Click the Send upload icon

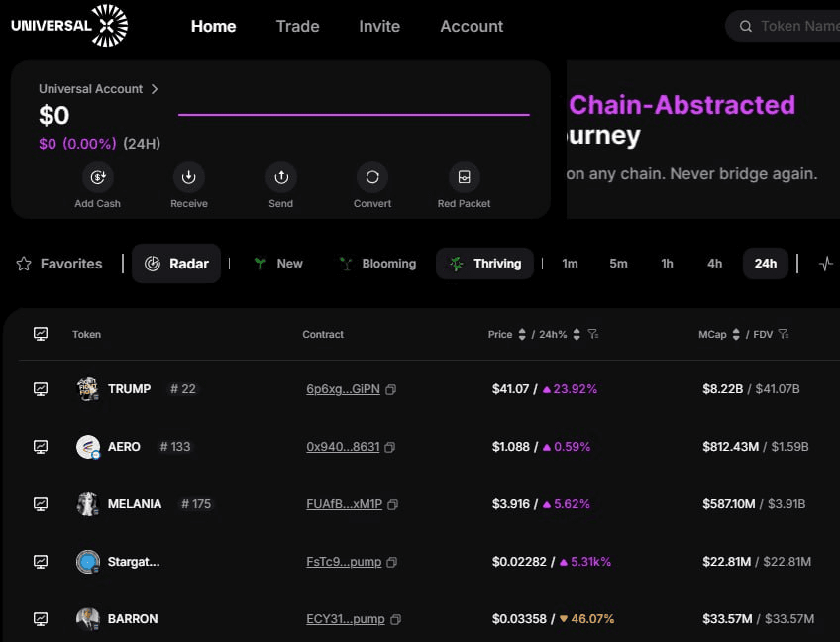point(281,176)
